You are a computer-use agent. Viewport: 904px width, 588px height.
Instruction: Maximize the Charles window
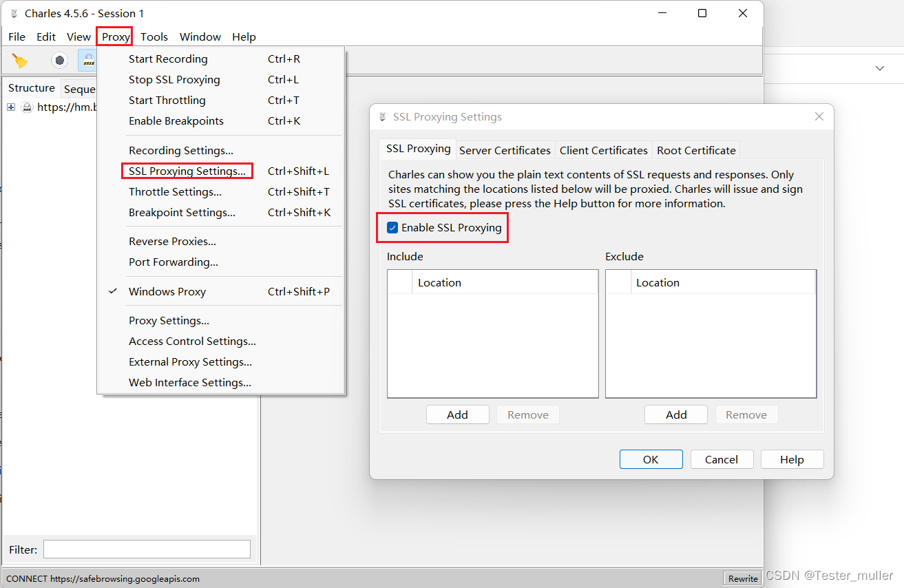pos(702,13)
